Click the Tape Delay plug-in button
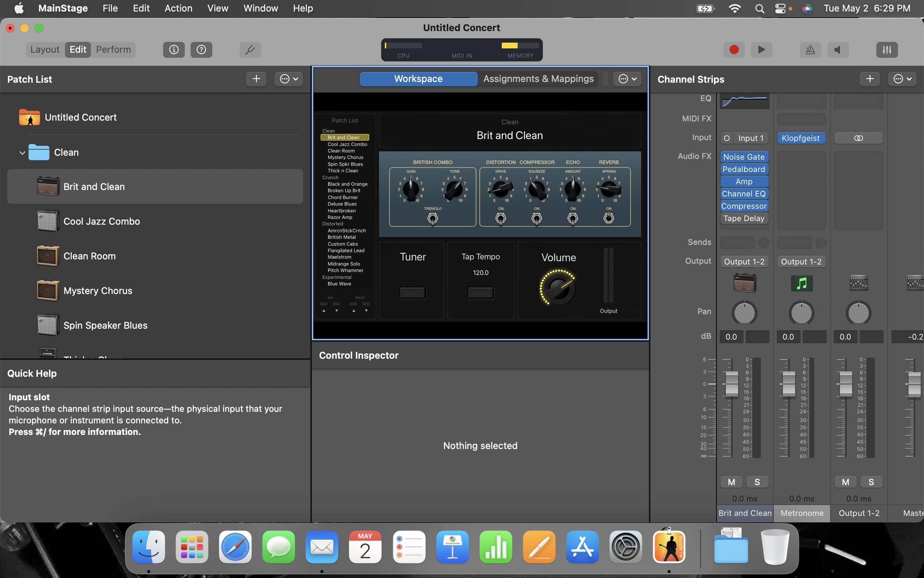Viewport: 924px width, 578px height. [x=744, y=218]
